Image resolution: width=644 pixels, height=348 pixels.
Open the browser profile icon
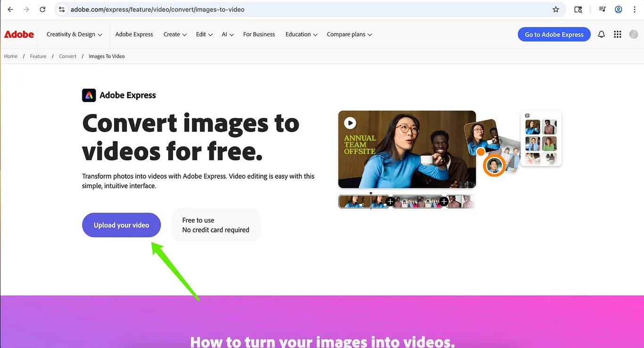619,9
